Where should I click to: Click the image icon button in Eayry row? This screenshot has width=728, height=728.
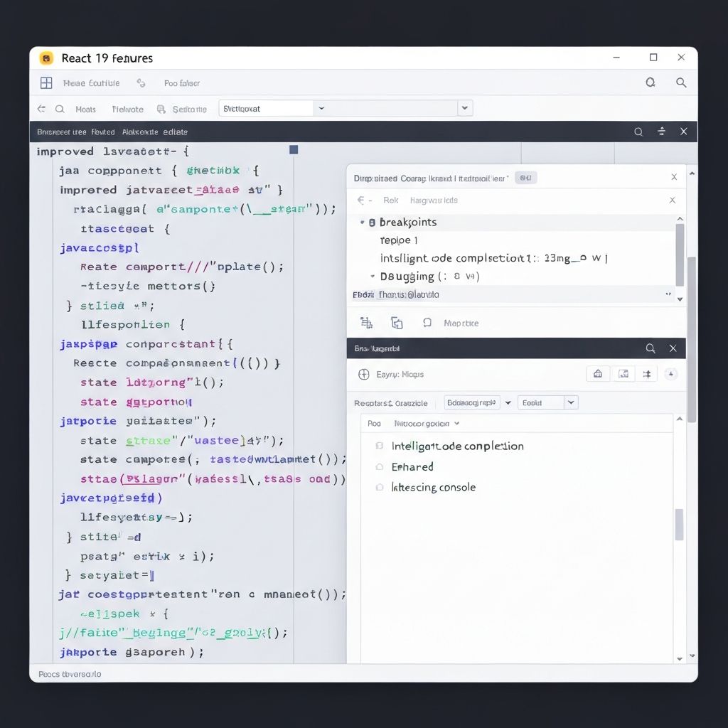pos(623,374)
